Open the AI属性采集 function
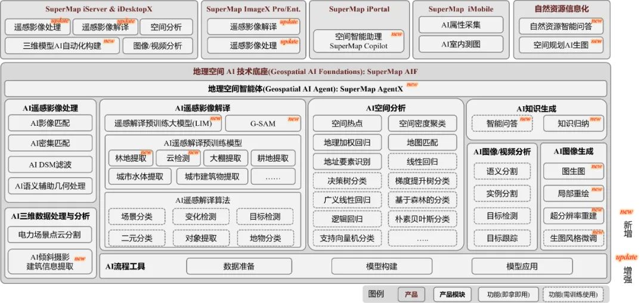644x303 pixels. click(460, 25)
